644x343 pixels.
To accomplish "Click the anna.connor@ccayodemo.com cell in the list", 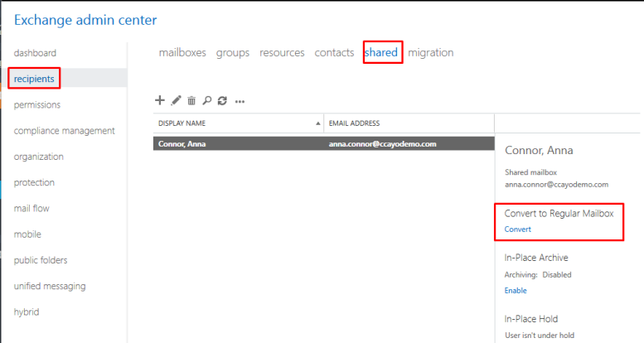I will 382,144.
